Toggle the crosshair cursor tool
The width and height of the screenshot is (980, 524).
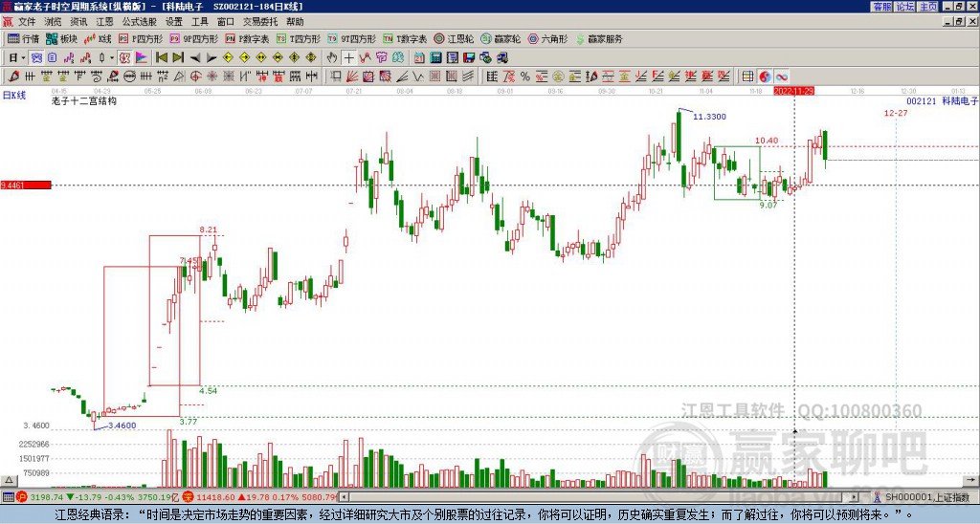349,57
